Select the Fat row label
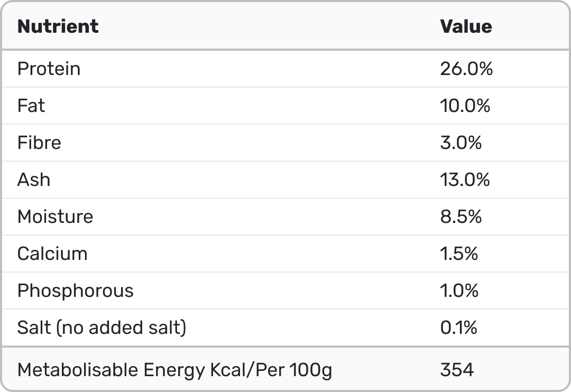This screenshot has height=392, width=571. [31, 106]
